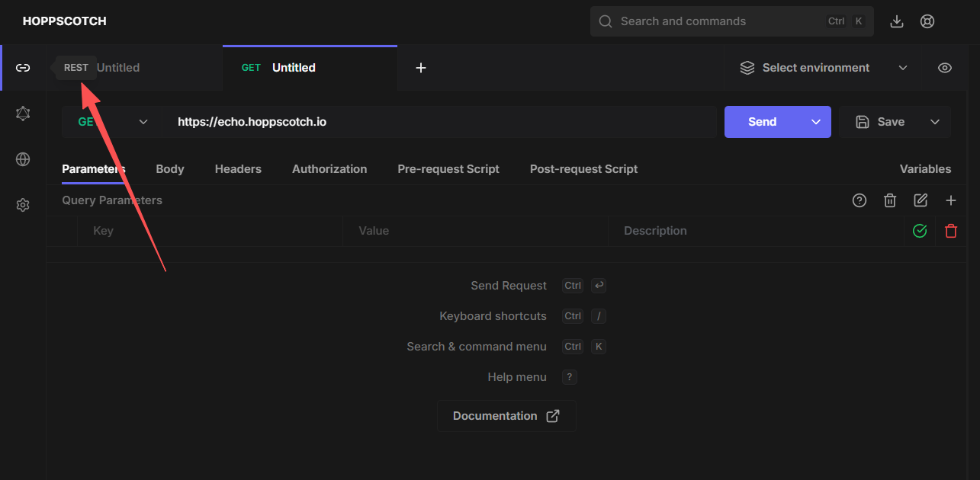Open the Settings gear icon

tap(23, 205)
